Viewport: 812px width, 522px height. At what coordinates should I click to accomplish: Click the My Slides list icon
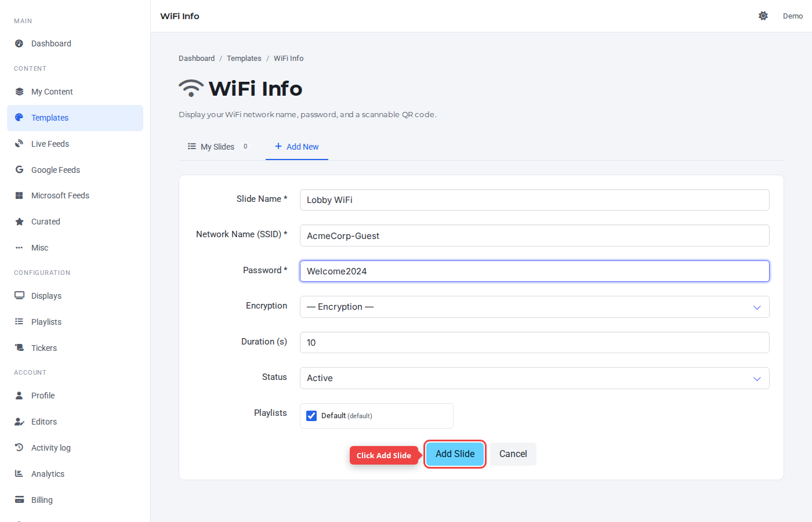[x=192, y=147]
